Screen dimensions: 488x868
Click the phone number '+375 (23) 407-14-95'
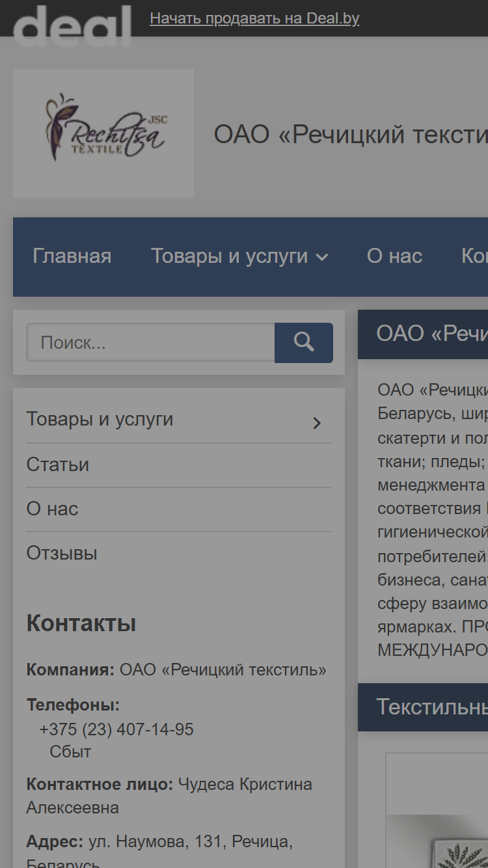coord(116,729)
